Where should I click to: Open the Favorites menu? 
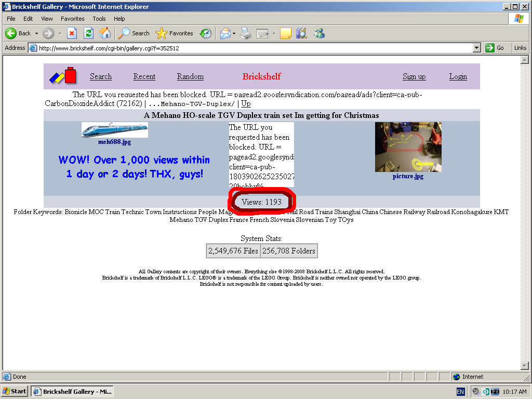click(x=73, y=19)
